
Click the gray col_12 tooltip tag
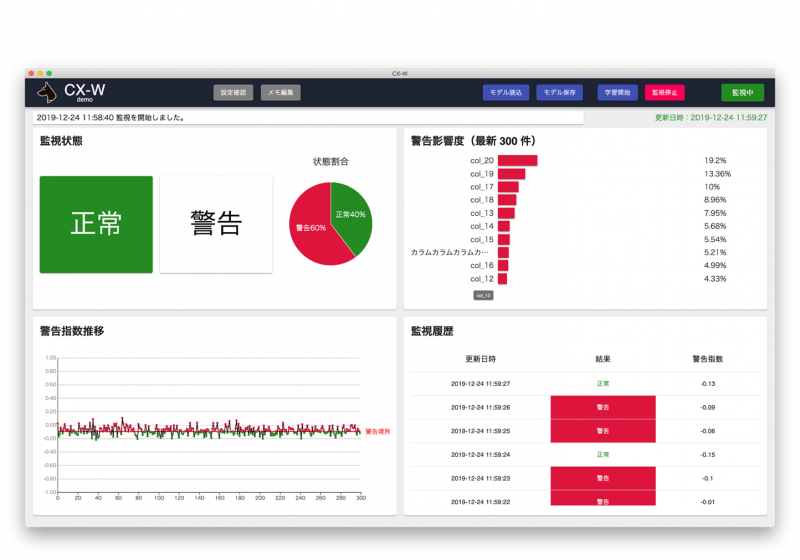[x=483, y=295]
